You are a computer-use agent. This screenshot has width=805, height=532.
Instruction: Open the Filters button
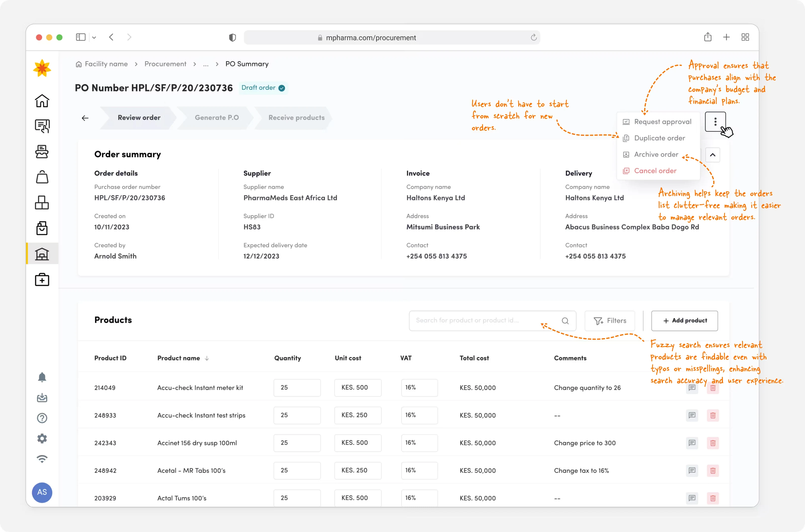(x=610, y=321)
